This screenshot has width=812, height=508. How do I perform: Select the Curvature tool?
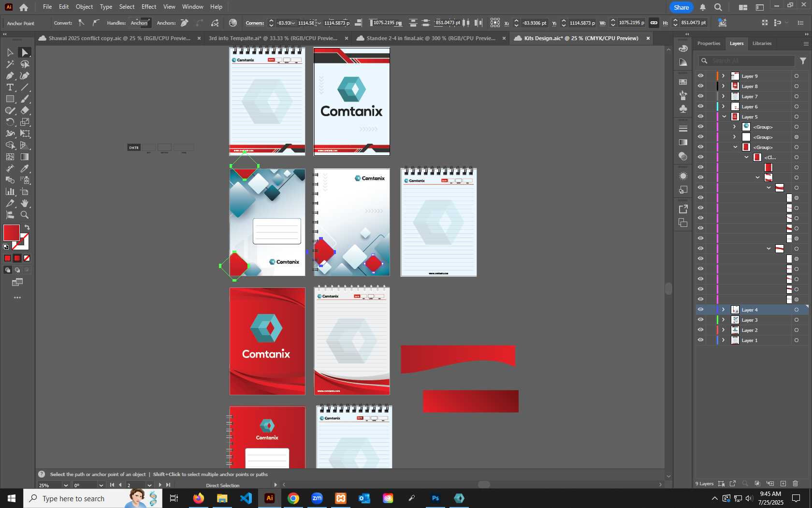[25, 75]
